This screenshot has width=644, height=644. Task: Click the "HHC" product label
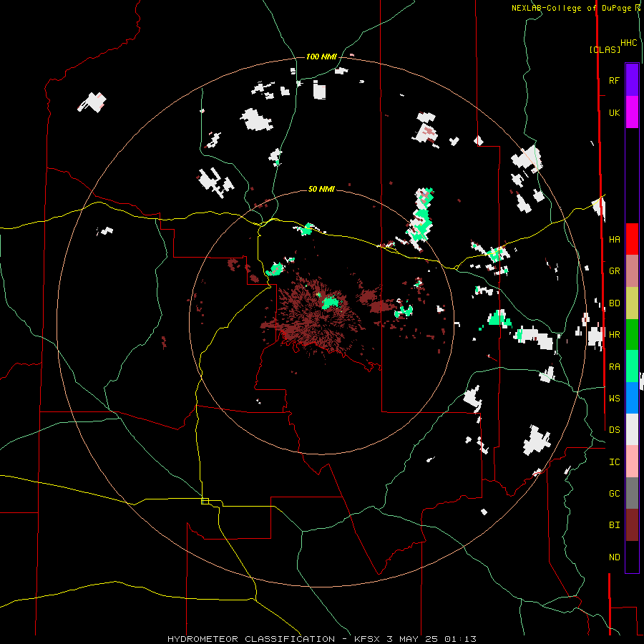point(628,43)
